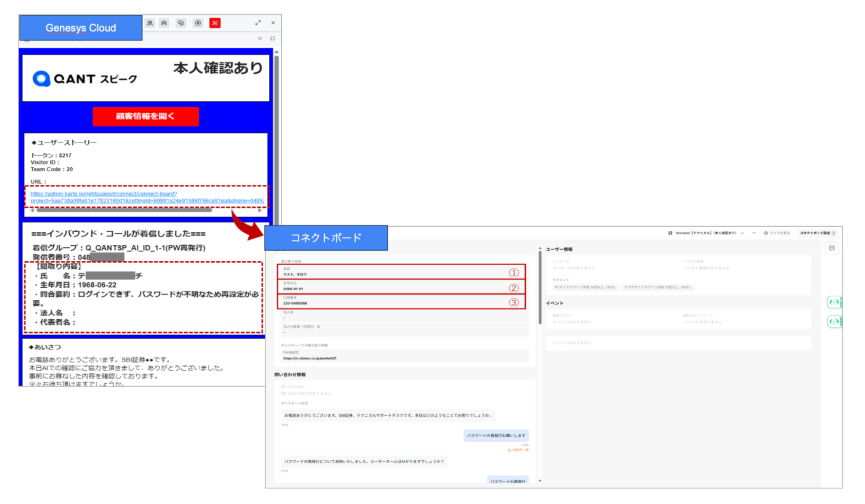Click the PCサイトログイン失敗 segment tag
The width and height of the screenshot is (865, 504).
(585, 287)
